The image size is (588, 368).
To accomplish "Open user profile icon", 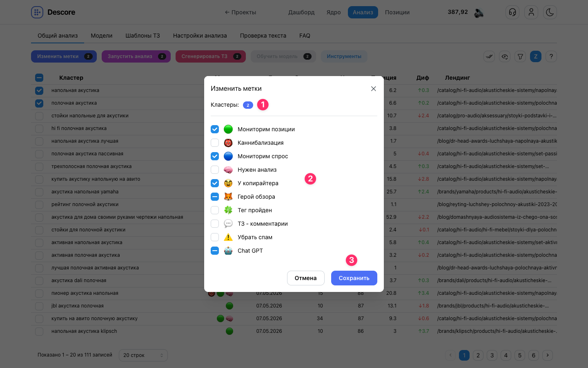I will [x=531, y=12].
